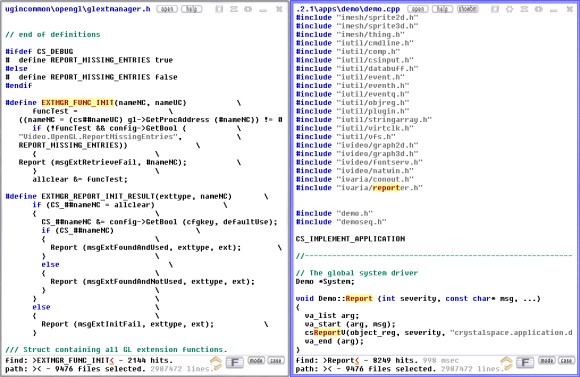
Task: Click the F icon in glextmanager.h find bar
Action: 235,363
